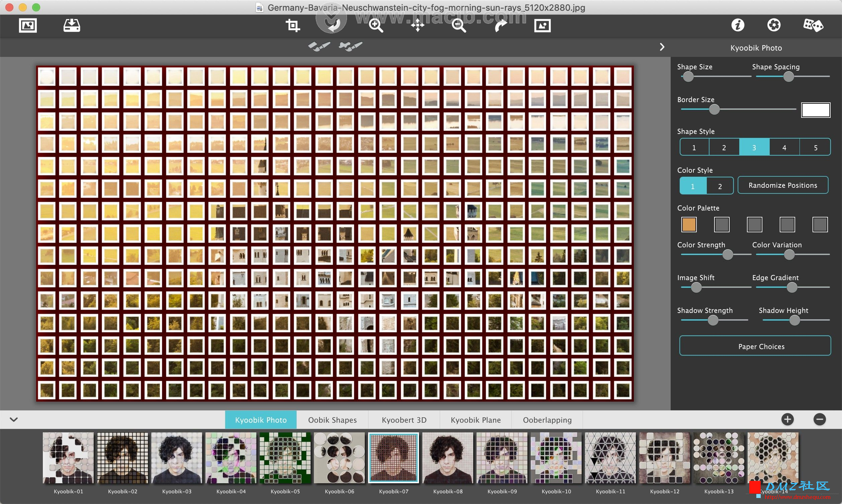Select Kyoobik-08 preset thumbnail
842x504 pixels.
coord(448,458)
